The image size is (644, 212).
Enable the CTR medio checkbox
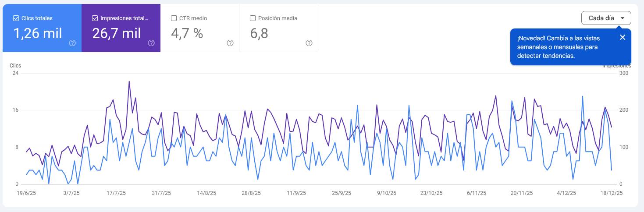coord(174,18)
